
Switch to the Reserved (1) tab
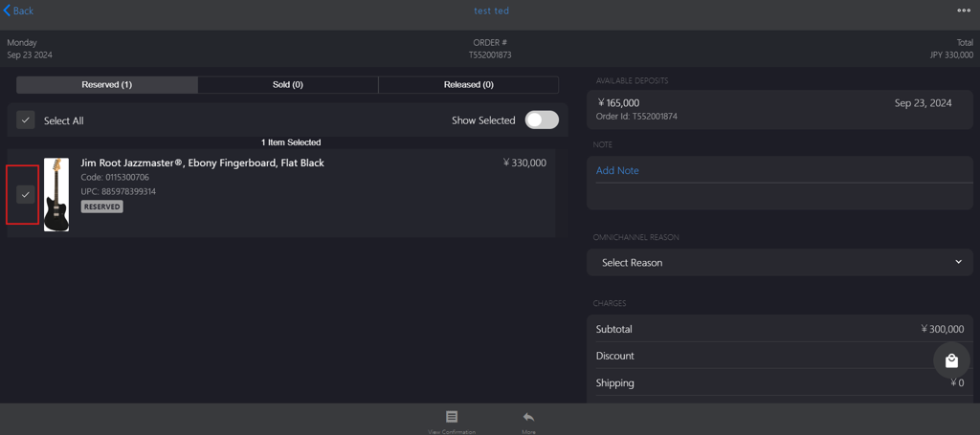click(x=107, y=85)
